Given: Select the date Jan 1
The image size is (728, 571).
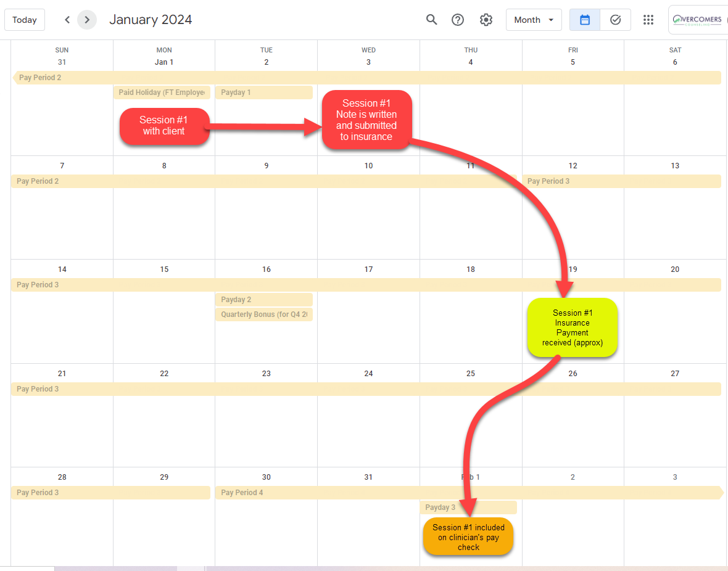Looking at the screenshot, I should pos(164,62).
